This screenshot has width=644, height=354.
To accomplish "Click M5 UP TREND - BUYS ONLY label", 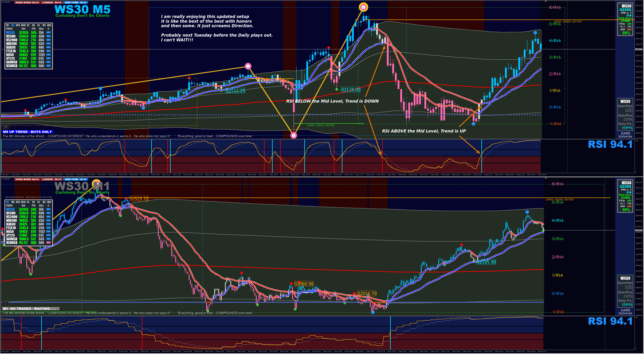I will 28,132.
